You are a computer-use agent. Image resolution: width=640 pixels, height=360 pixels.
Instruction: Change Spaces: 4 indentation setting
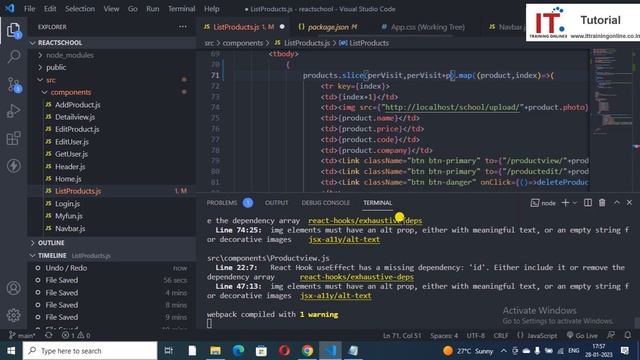(x=444, y=336)
